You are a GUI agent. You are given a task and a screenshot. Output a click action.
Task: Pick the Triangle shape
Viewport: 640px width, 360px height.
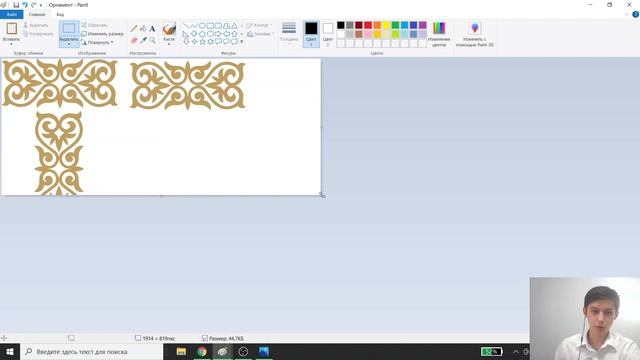pos(234,26)
